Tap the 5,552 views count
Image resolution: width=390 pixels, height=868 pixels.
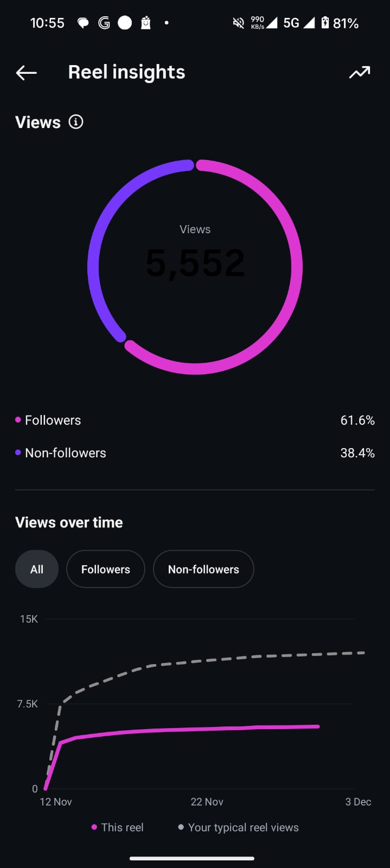point(195,263)
